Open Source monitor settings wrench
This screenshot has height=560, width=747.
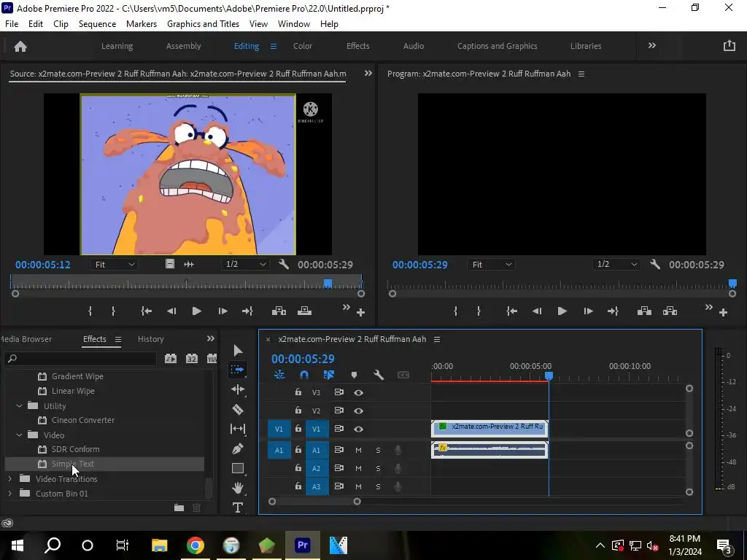point(284,264)
